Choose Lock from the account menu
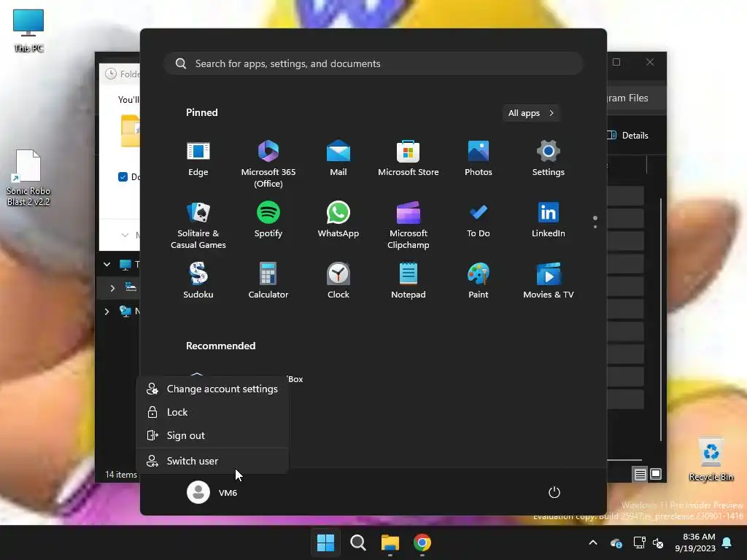 212,412
